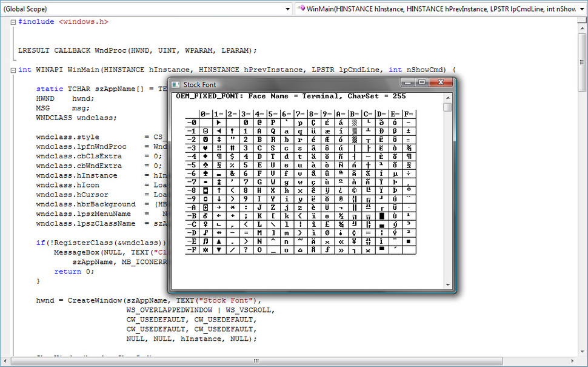The height and width of the screenshot is (367, 588).
Task: Click 'LPSTR lpCmdLine' in WinMain signature
Action: pyautogui.click(x=346, y=70)
